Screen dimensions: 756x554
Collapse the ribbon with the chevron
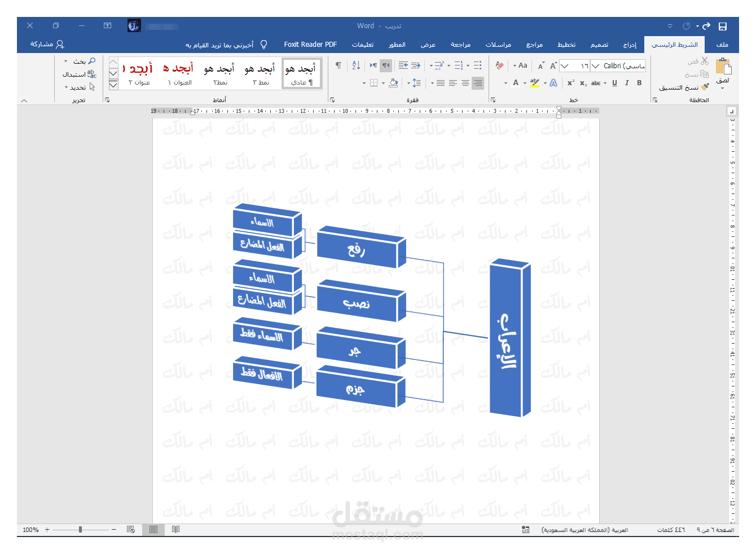tap(24, 100)
